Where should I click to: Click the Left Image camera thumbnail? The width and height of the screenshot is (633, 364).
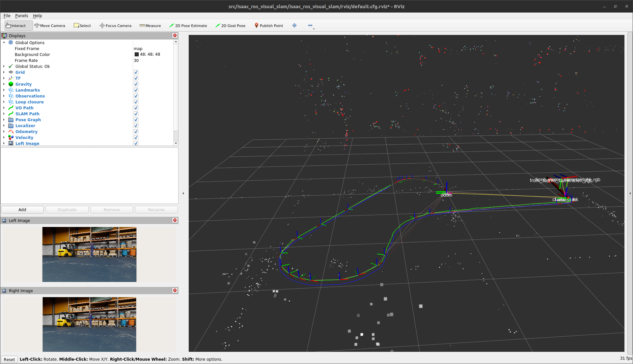pos(89,254)
